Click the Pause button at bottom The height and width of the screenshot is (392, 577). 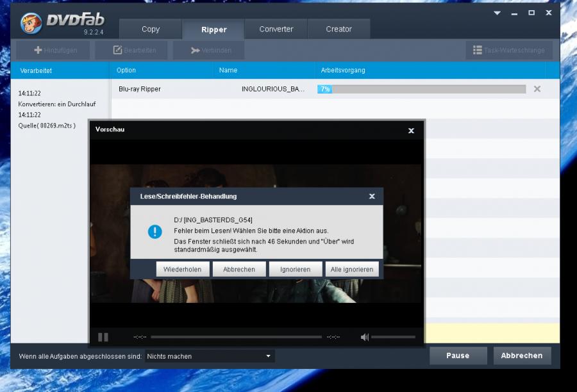click(x=458, y=355)
